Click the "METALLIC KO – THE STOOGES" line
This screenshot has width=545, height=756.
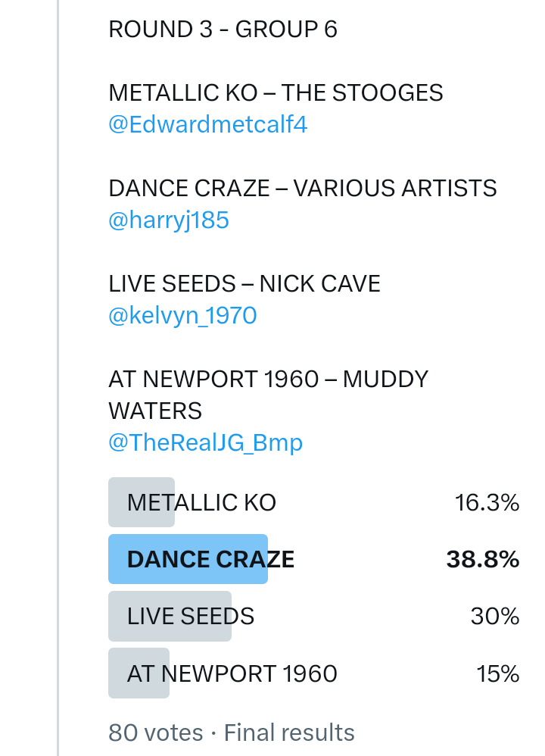click(x=276, y=93)
